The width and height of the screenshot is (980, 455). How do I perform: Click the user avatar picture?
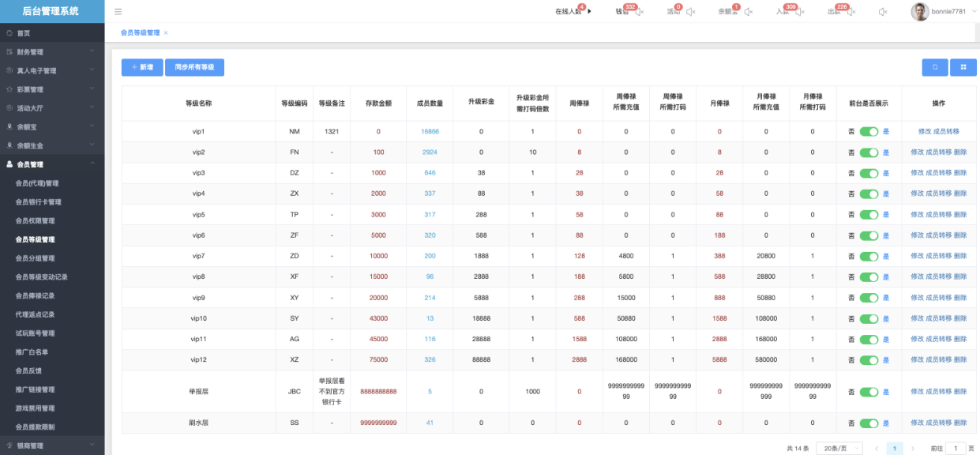pyautogui.click(x=919, y=12)
